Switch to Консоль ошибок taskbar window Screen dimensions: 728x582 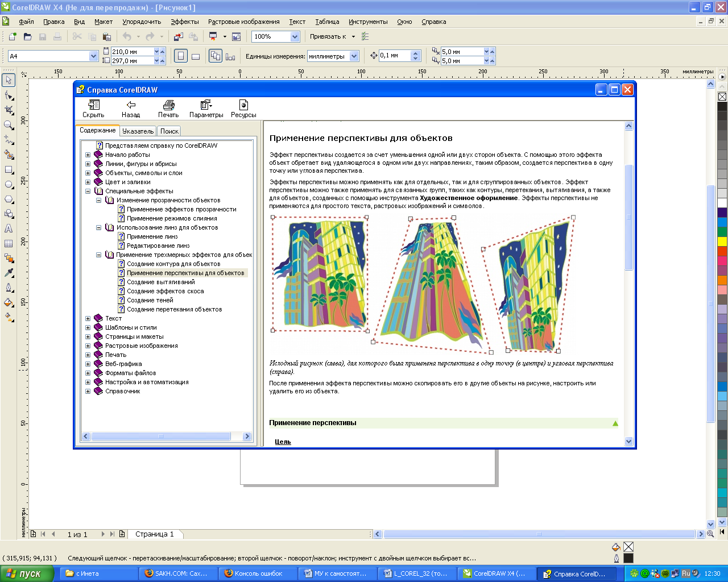pyautogui.click(x=258, y=573)
